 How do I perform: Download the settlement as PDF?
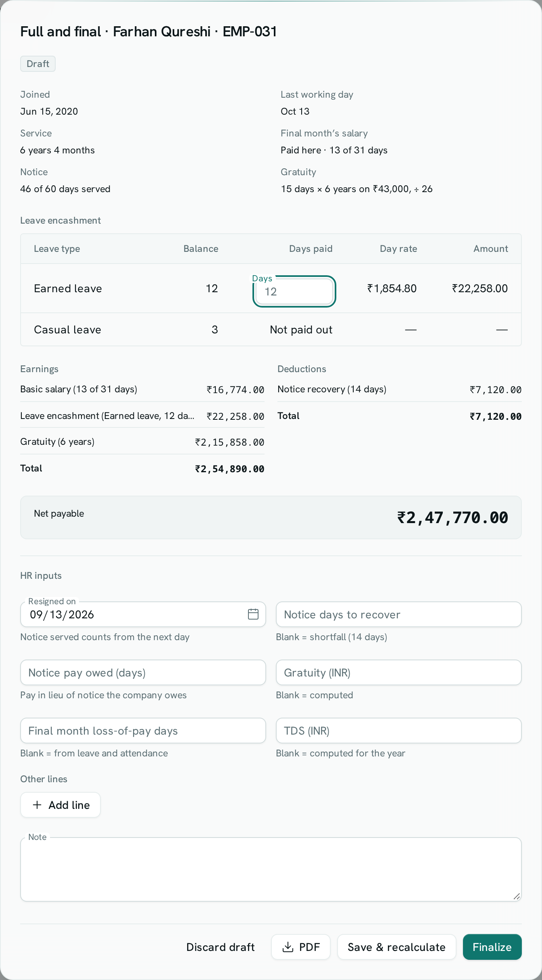coord(301,947)
